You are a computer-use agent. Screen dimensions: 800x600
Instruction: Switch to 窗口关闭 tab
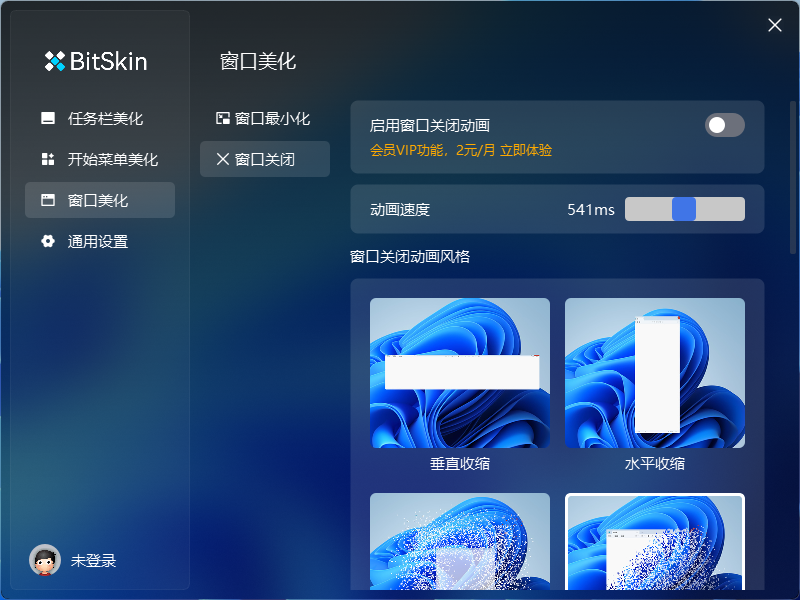(265, 159)
